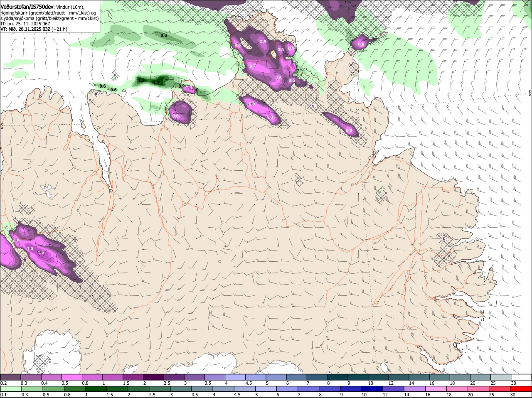Image resolution: width=532 pixels, height=398 pixels.
Task: Select deep blue rain-scale swatch labeled 10
Action: click(372, 389)
